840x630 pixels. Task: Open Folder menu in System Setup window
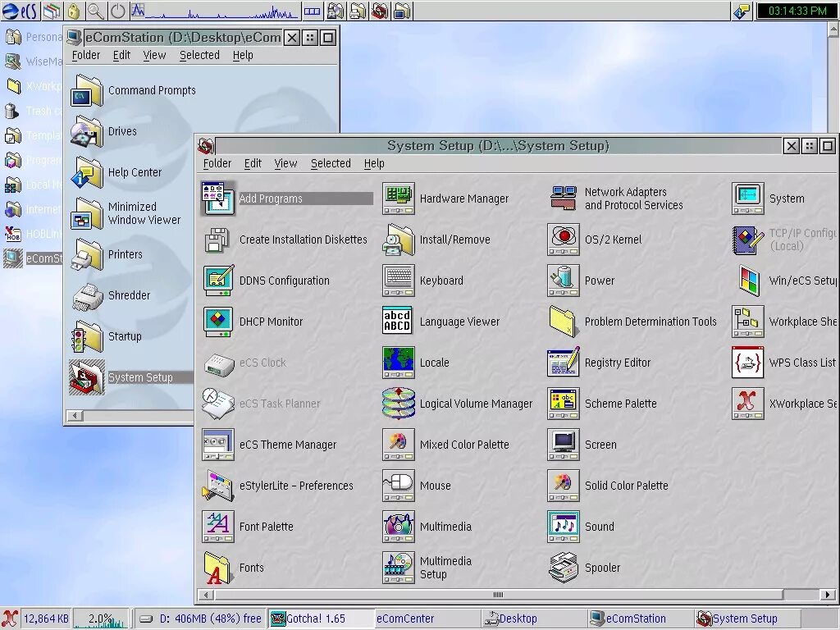coord(217,163)
